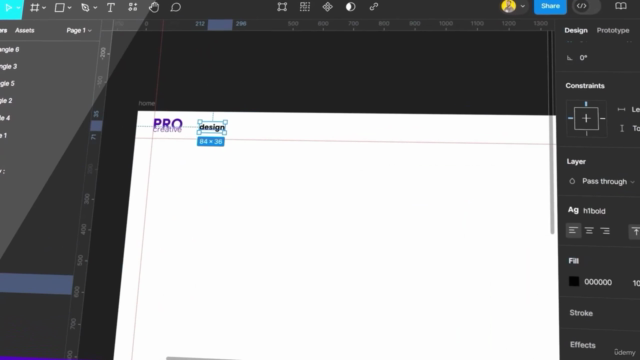Select the Move tool in the toolbar

tap(8, 7)
